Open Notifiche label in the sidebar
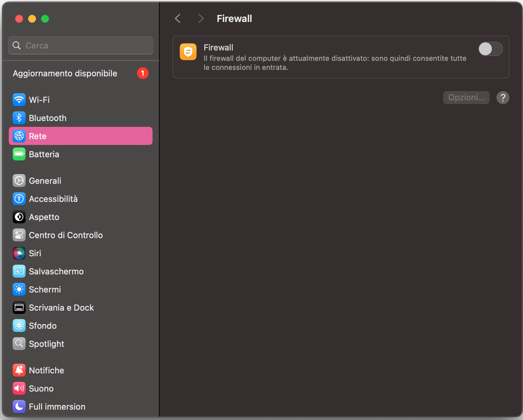 [46, 370]
